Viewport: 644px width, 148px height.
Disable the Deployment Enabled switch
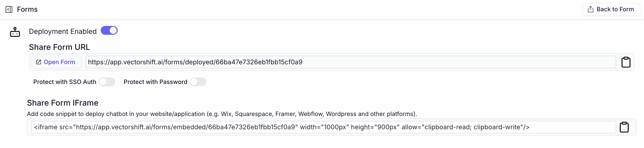[109, 31]
